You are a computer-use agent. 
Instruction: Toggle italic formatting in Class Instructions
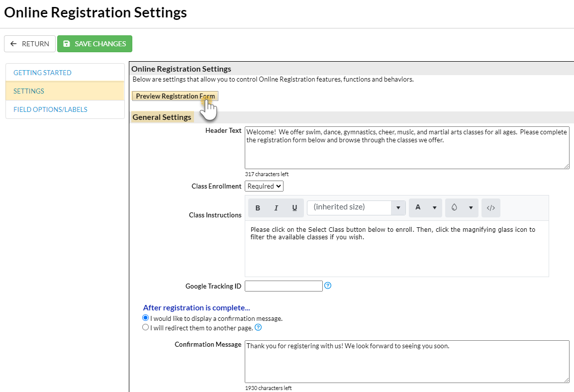[x=276, y=208]
